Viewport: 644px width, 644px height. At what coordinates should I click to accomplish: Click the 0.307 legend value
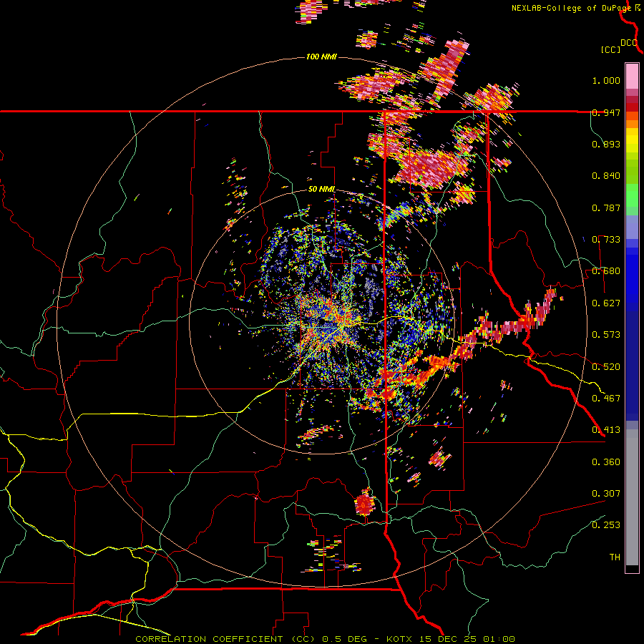(606, 493)
